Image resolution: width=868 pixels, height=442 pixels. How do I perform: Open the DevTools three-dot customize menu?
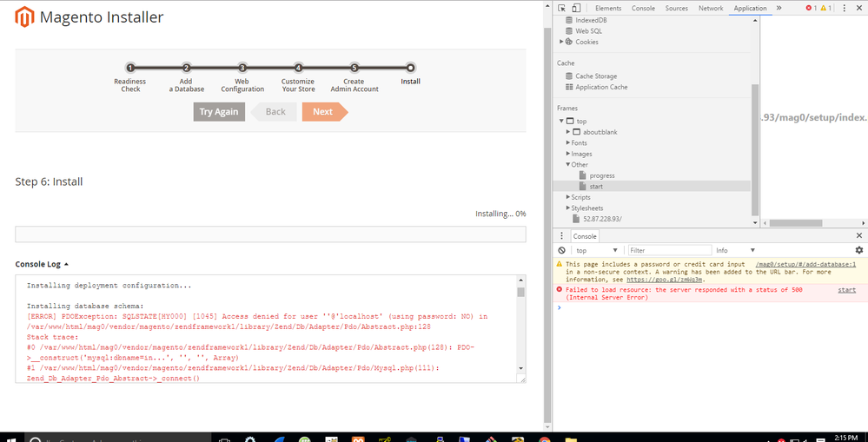(845, 8)
